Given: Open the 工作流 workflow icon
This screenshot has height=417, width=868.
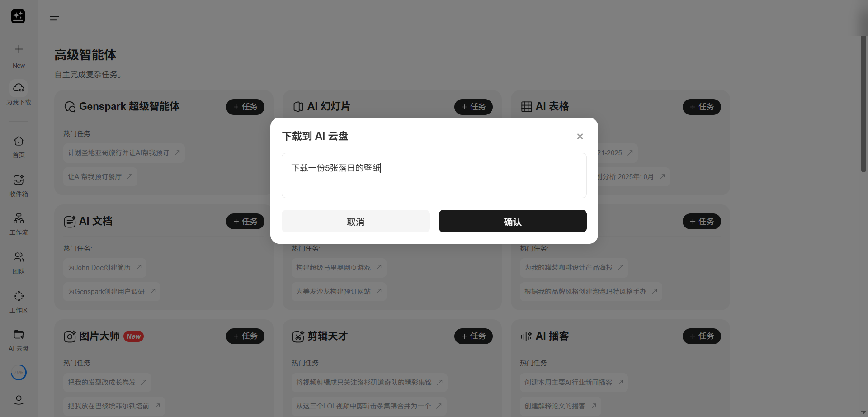Looking at the screenshot, I should tap(19, 219).
